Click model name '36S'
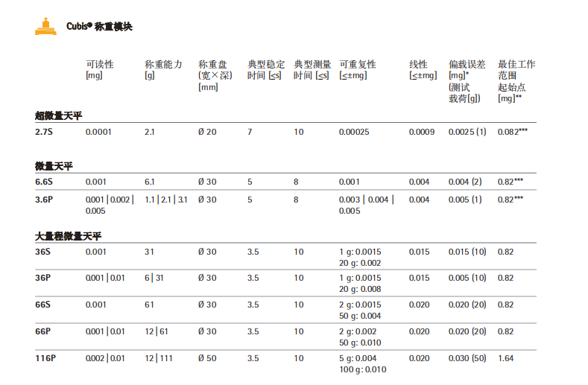588x385 pixels. tap(42, 252)
